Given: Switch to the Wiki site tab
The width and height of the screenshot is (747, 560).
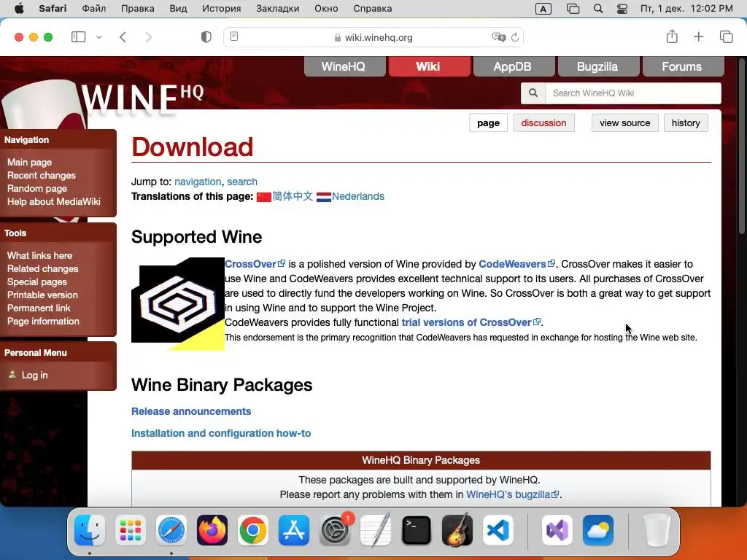Looking at the screenshot, I should click(x=427, y=66).
